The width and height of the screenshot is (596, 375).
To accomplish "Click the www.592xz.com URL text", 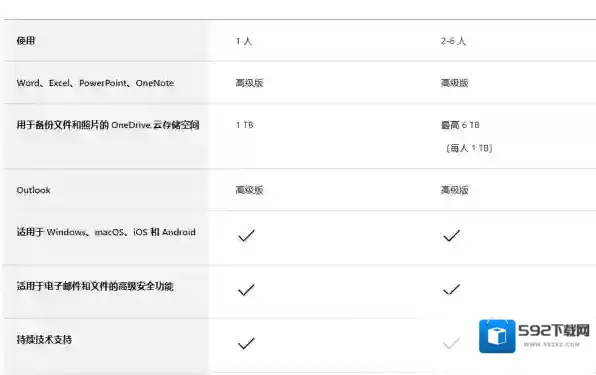I will pyautogui.click(x=552, y=345).
